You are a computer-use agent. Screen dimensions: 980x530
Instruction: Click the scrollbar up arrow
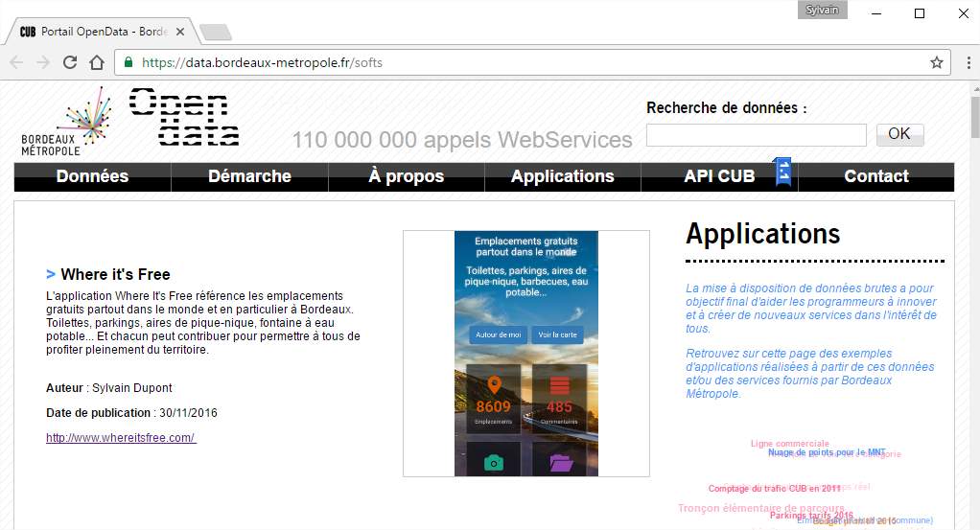[x=975, y=89]
